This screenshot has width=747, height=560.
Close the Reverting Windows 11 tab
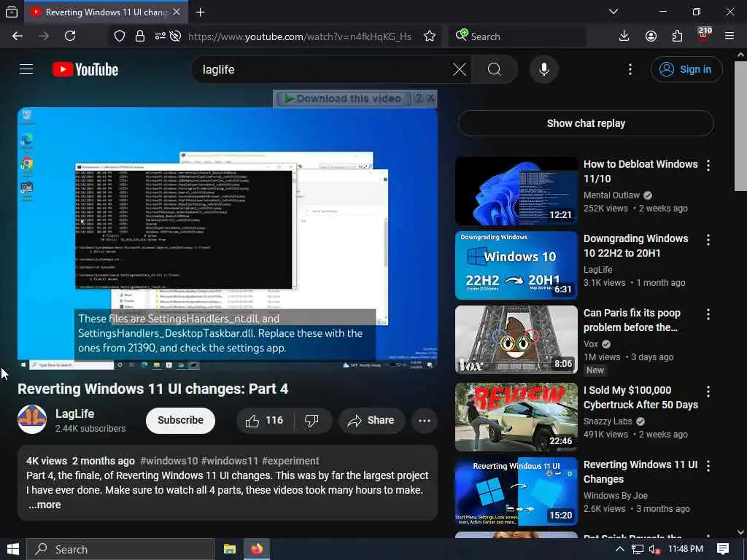[x=177, y=12]
